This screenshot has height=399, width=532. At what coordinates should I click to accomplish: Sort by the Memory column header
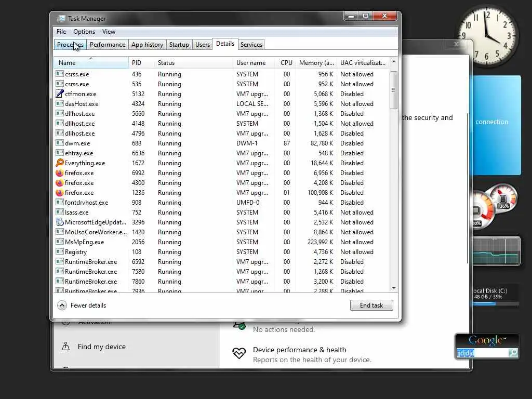[x=316, y=63]
